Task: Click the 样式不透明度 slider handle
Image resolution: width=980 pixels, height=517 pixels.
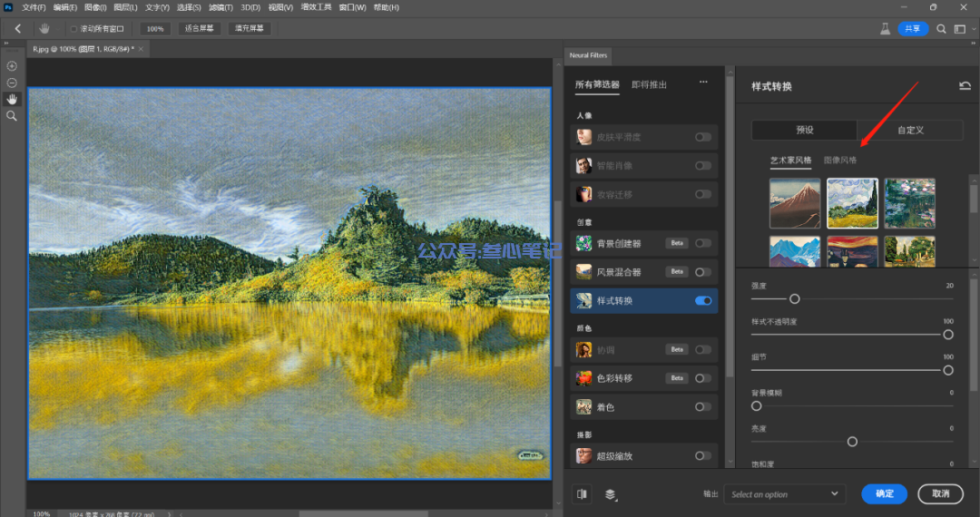Action: [948, 335]
